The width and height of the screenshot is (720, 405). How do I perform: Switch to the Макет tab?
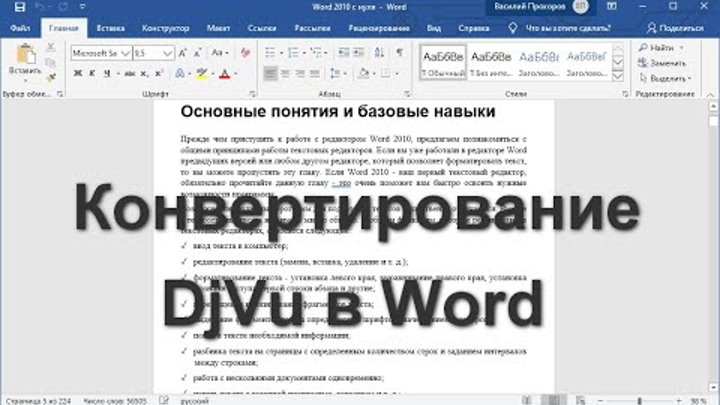click(218, 28)
